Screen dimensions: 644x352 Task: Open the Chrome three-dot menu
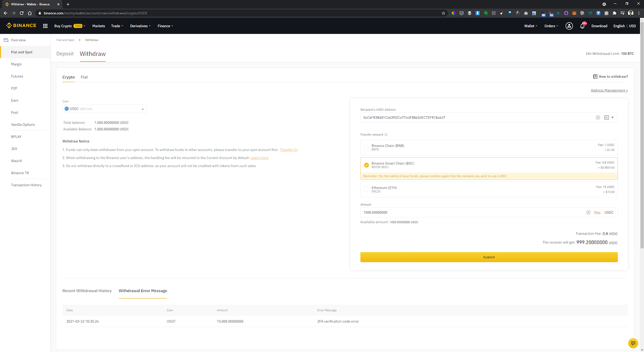click(x=639, y=13)
